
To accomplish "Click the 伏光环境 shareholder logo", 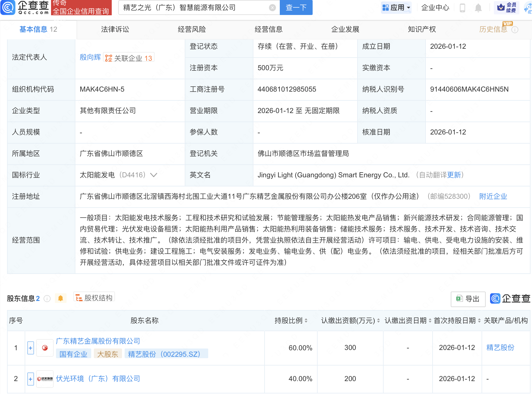I will pyautogui.click(x=45, y=379).
